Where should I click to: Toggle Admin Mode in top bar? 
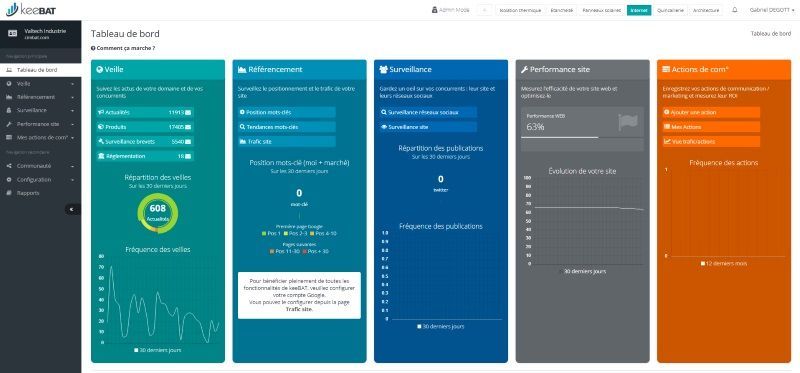pyautogui.click(x=450, y=10)
